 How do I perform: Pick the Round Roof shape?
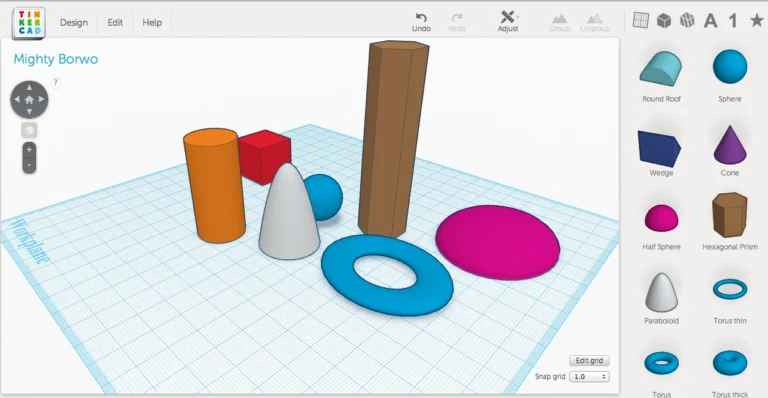pyautogui.click(x=661, y=70)
